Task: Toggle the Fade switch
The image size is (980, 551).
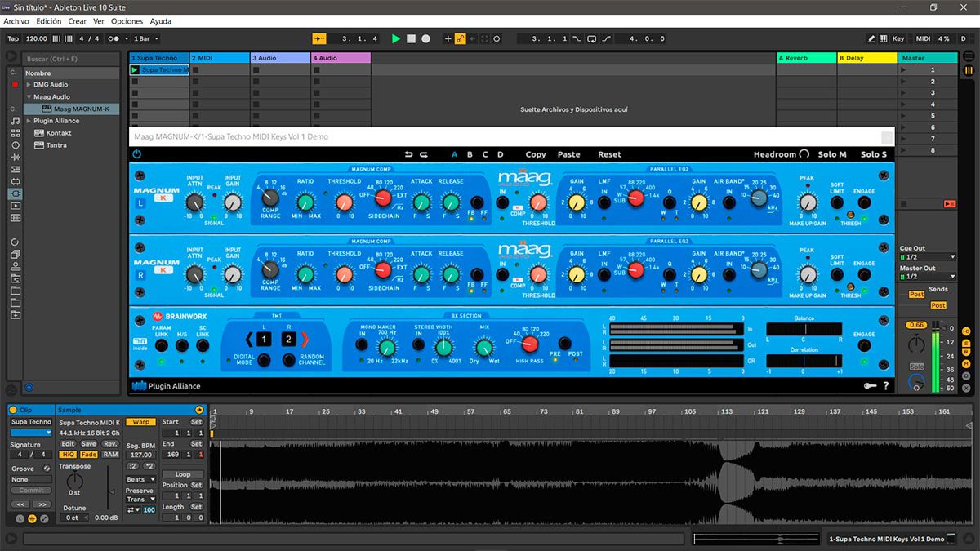Action: coord(88,455)
